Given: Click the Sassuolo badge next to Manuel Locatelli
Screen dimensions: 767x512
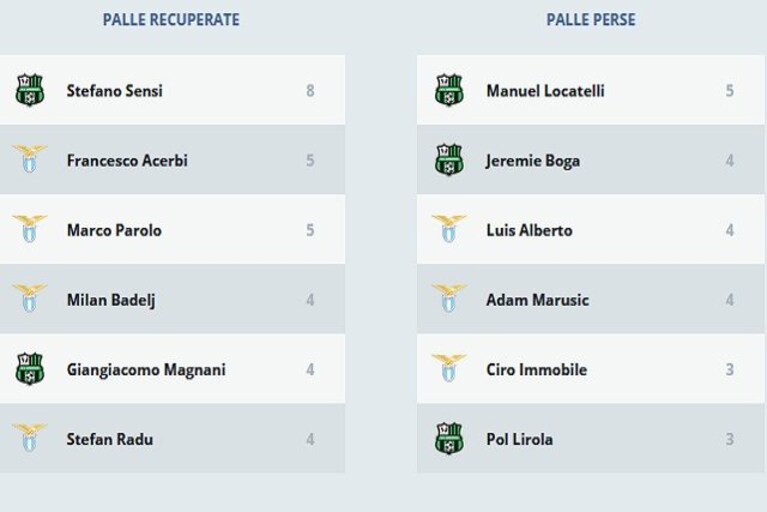Looking at the screenshot, I should 449,90.
